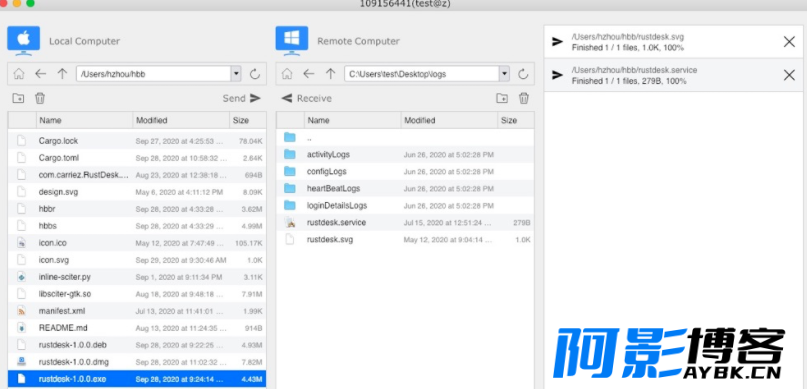This screenshot has width=807, height=389.
Task: Sort local files by Size column
Action: pyautogui.click(x=248, y=120)
